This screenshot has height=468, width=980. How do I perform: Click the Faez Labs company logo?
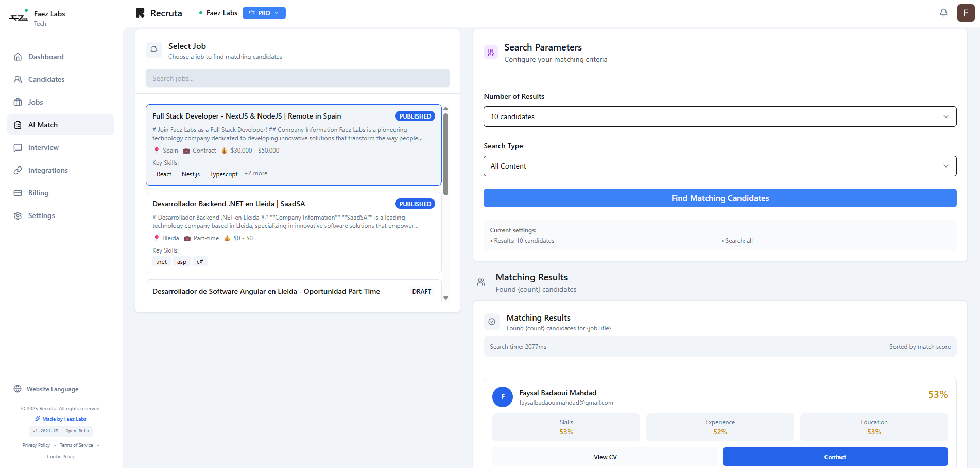pyautogui.click(x=19, y=18)
